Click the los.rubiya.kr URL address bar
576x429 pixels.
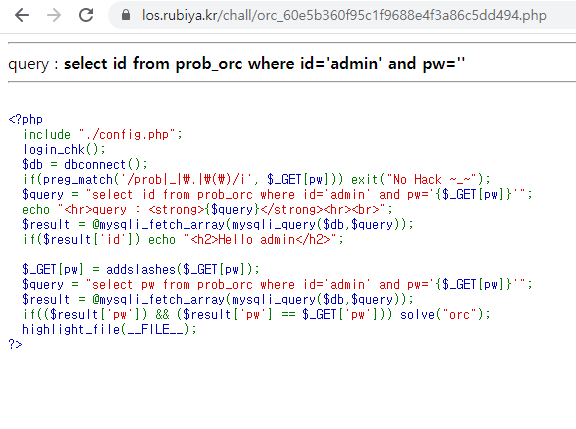click(x=344, y=15)
